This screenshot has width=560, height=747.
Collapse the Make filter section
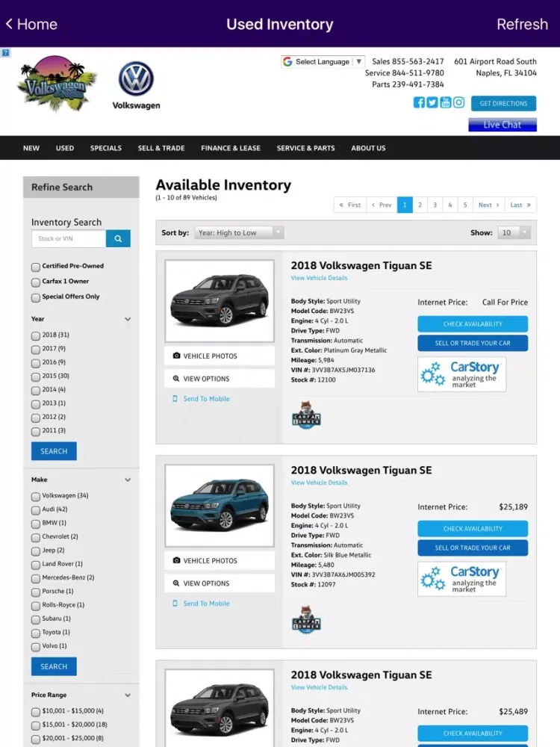tap(128, 480)
